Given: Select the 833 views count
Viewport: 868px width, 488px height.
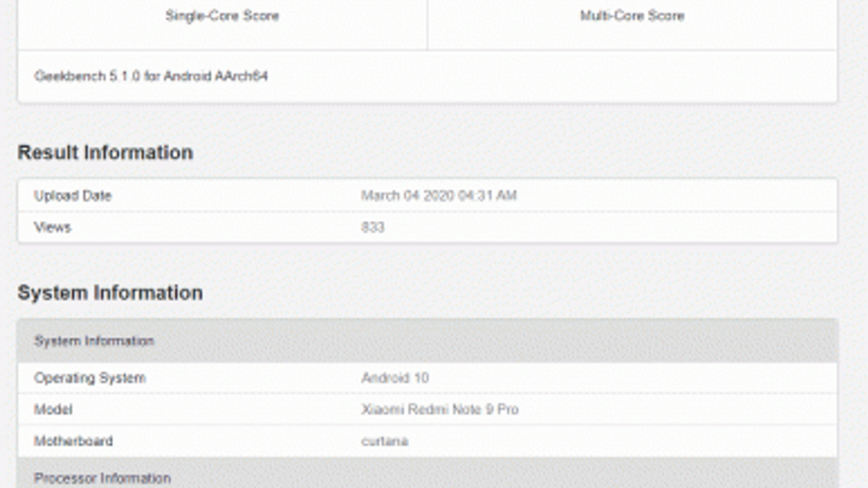Looking at the screenshot, I should (x=373, y=227).
